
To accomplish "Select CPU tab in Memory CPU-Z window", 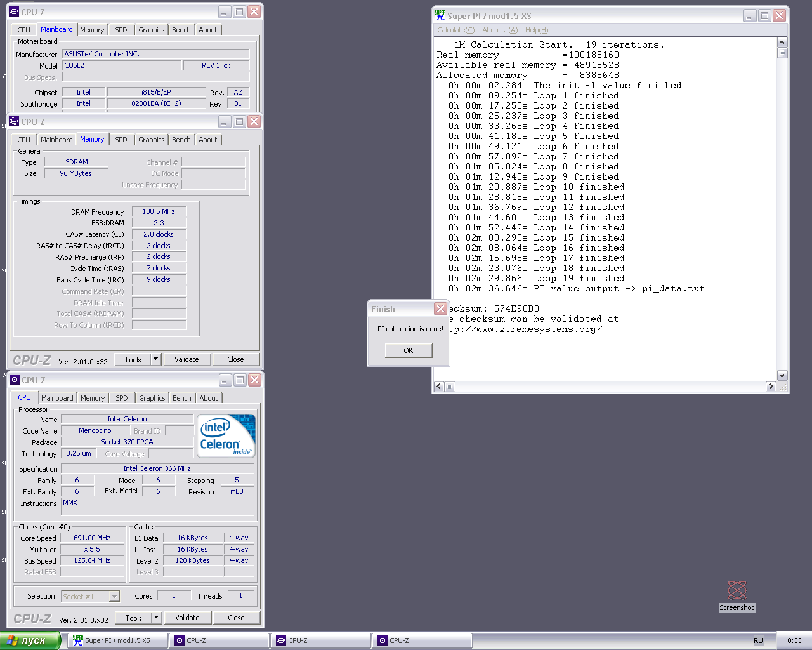I will (24, 140).
